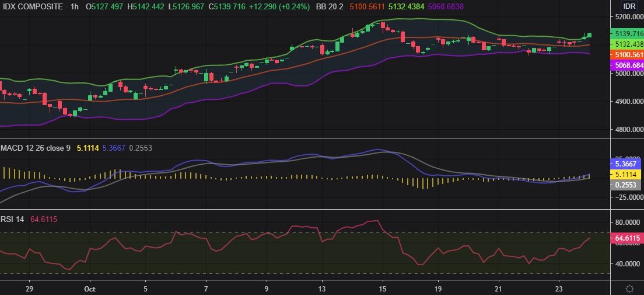Click the low value L5126.967 in legend
This screenshot has width=644, height=295.
pyautogui.click(x=186, y=7)
